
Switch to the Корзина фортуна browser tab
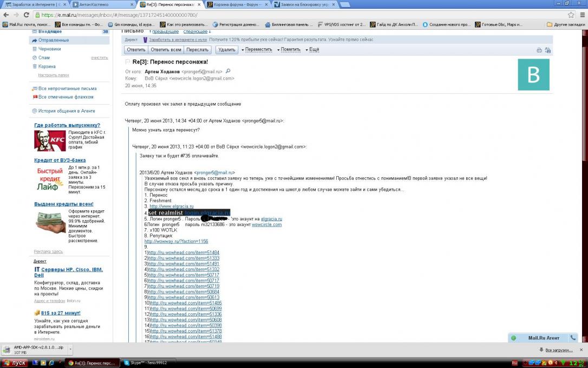(237, 4)
